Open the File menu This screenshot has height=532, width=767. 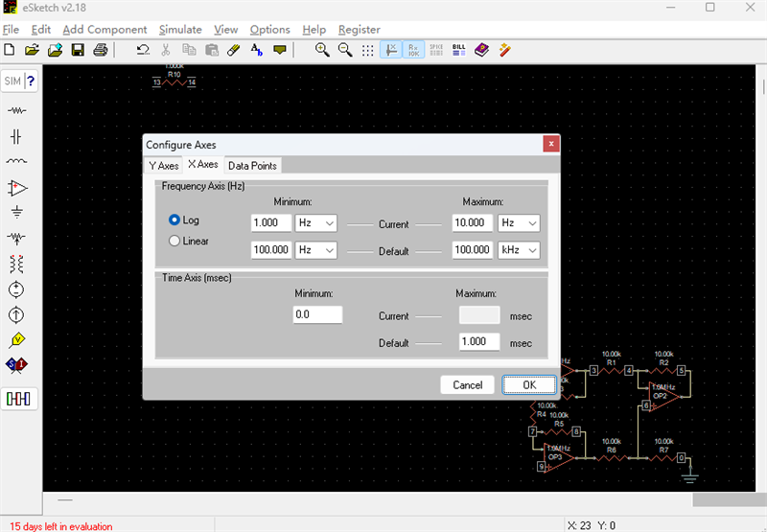11,30
